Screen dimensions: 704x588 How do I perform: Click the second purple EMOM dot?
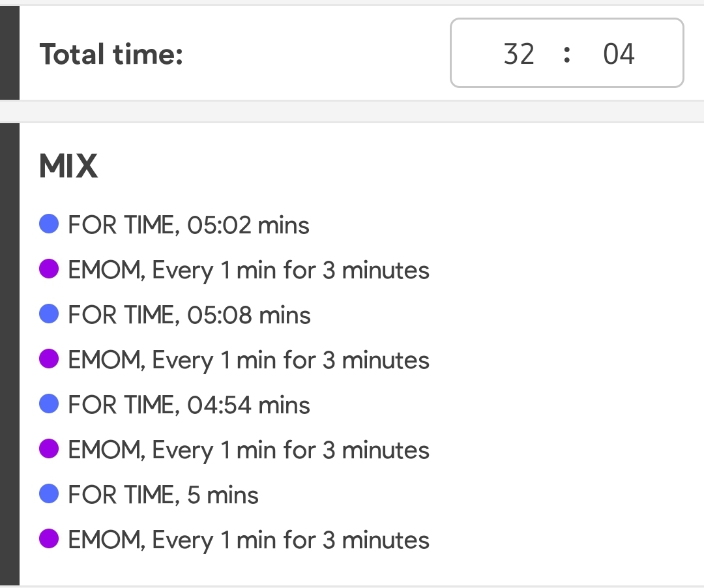49,359
